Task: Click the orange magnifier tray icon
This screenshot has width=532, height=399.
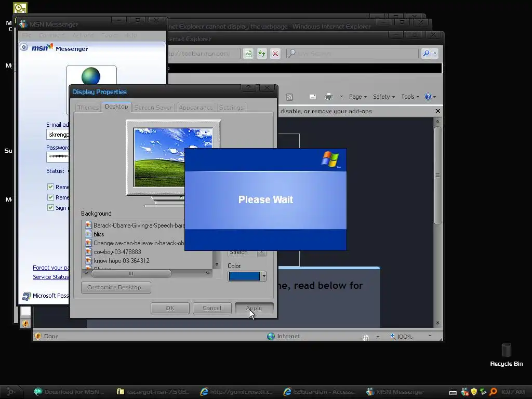Action: (494, 392)
